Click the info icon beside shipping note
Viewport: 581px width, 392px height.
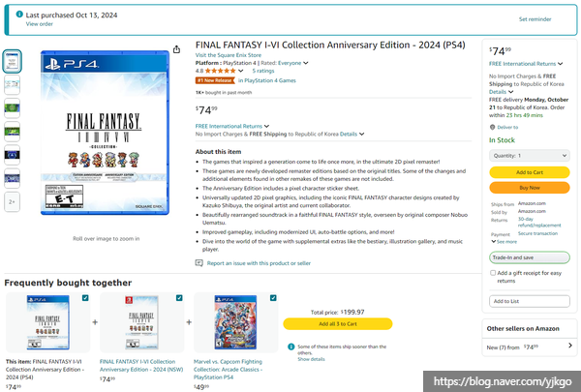click(x=290, y=346)
